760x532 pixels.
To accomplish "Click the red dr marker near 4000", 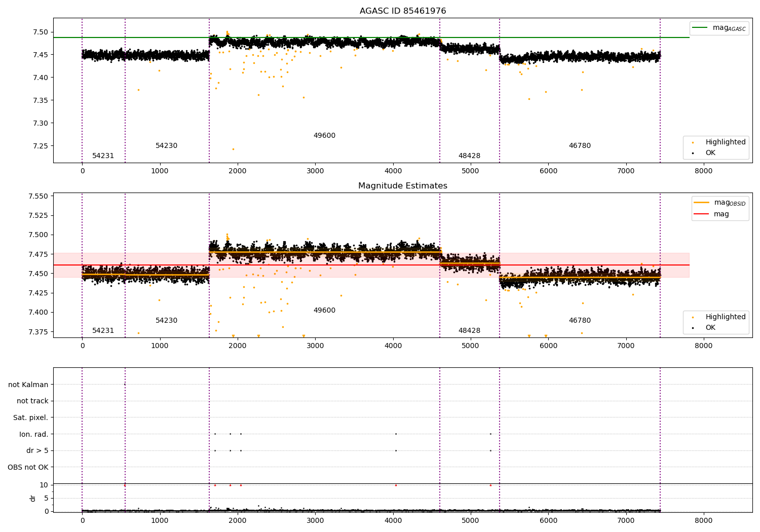I will (396, 485).
